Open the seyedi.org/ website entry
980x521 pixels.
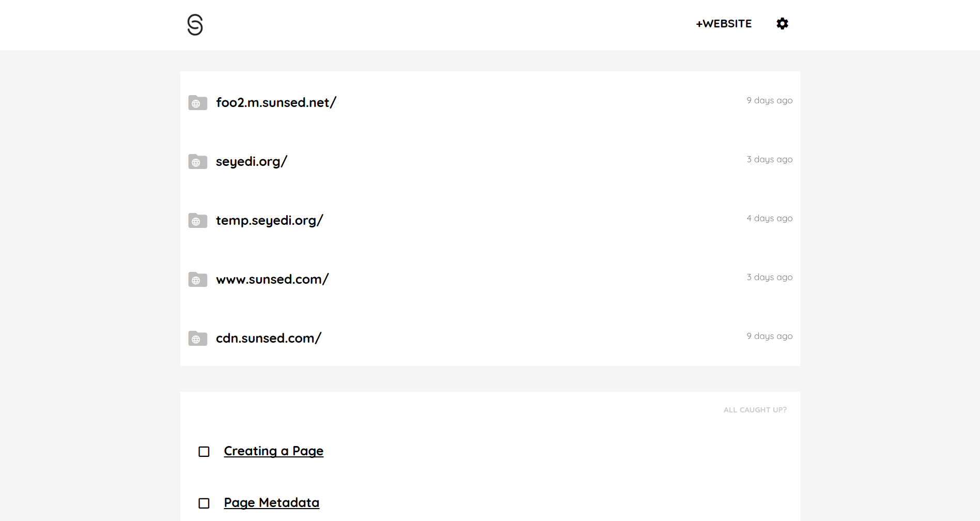[x=251, y=161]
